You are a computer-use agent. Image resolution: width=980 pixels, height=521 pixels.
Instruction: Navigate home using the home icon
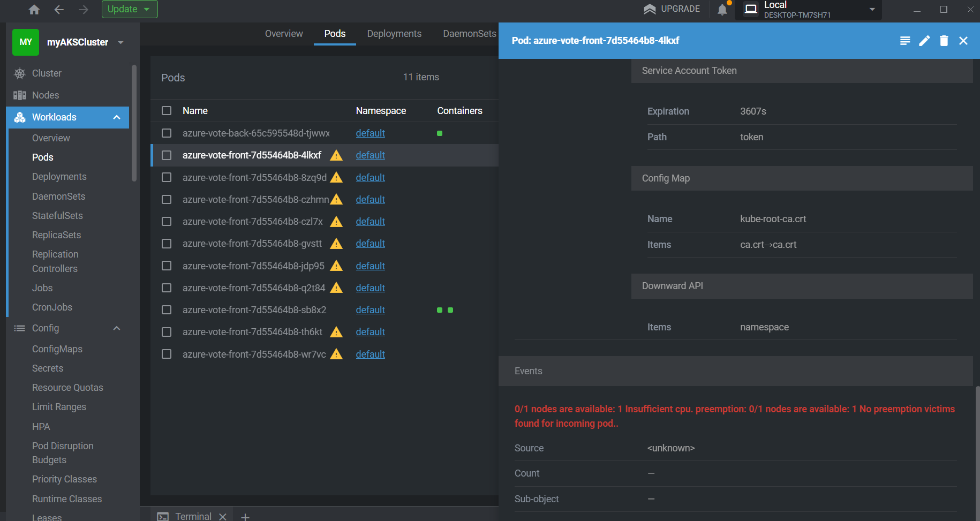pyautogui.click(x=34, y=9)
